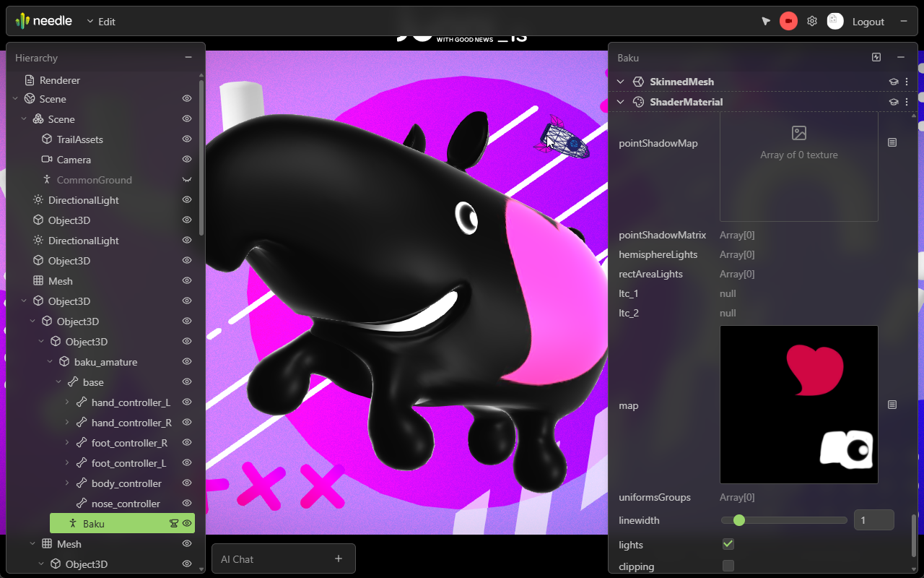Uncheck the lights checkbox
Viewport: 924px width, 578px height.
tap(728, 543)
